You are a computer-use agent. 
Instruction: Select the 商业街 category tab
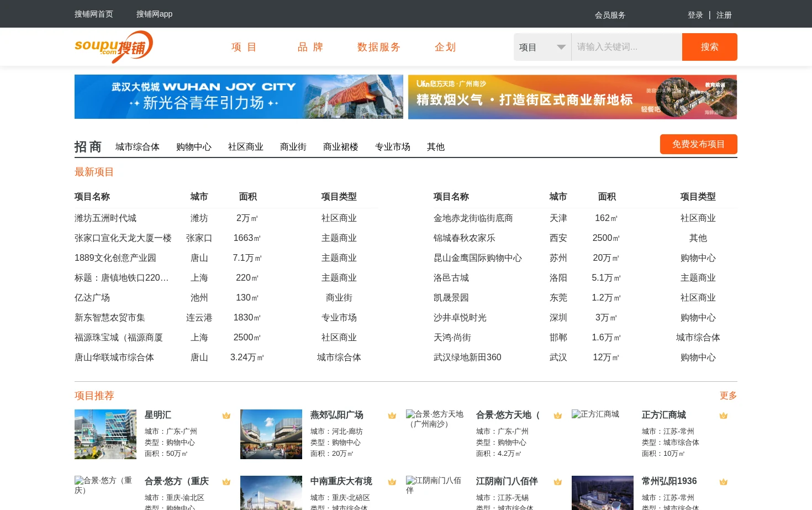293,147
